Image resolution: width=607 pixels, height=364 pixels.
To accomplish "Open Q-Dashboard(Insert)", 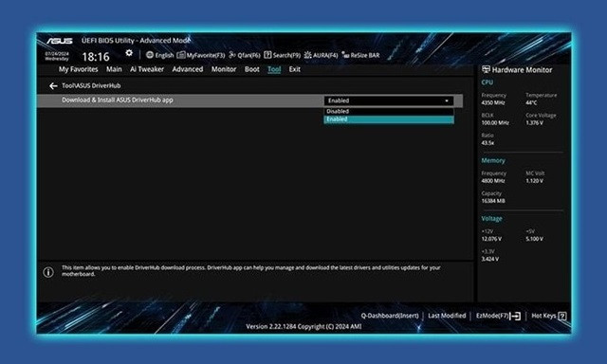I will pyautogui.click(x=390, y=316).
